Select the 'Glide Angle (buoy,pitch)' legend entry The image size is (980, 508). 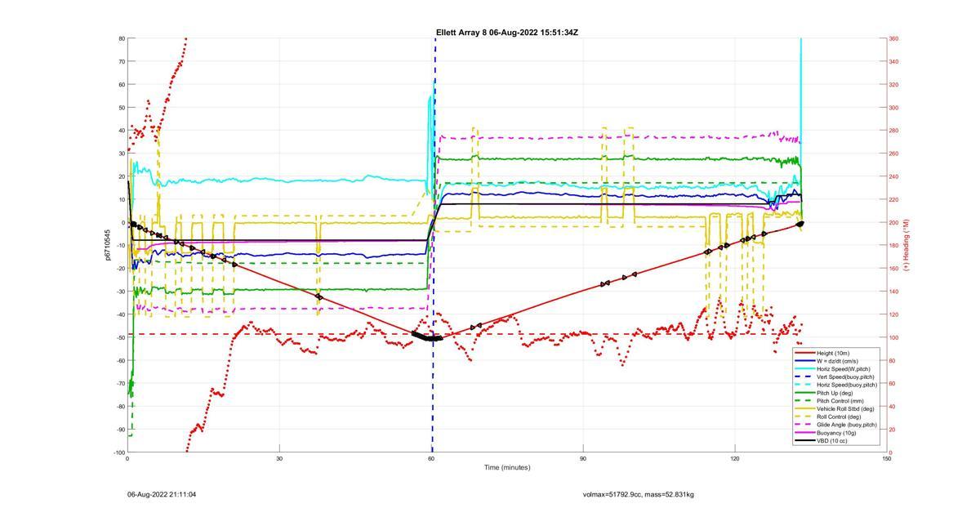pos(847,425)
